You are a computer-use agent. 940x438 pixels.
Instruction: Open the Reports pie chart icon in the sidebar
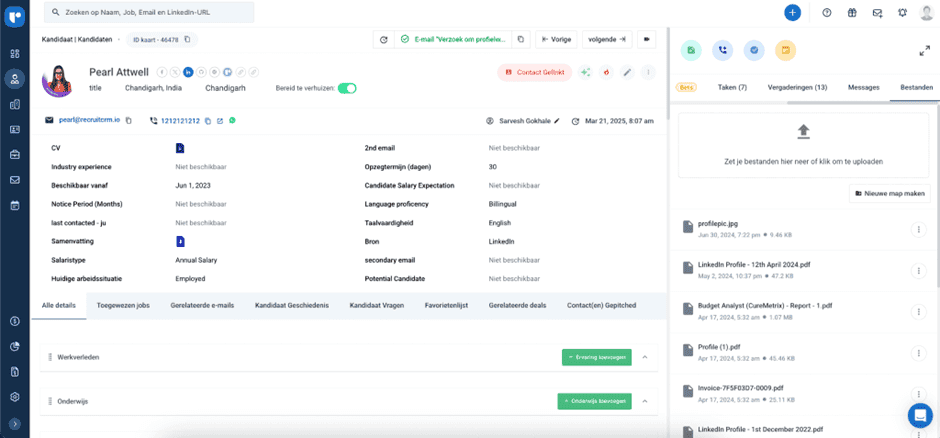click(x=15, y=346)
